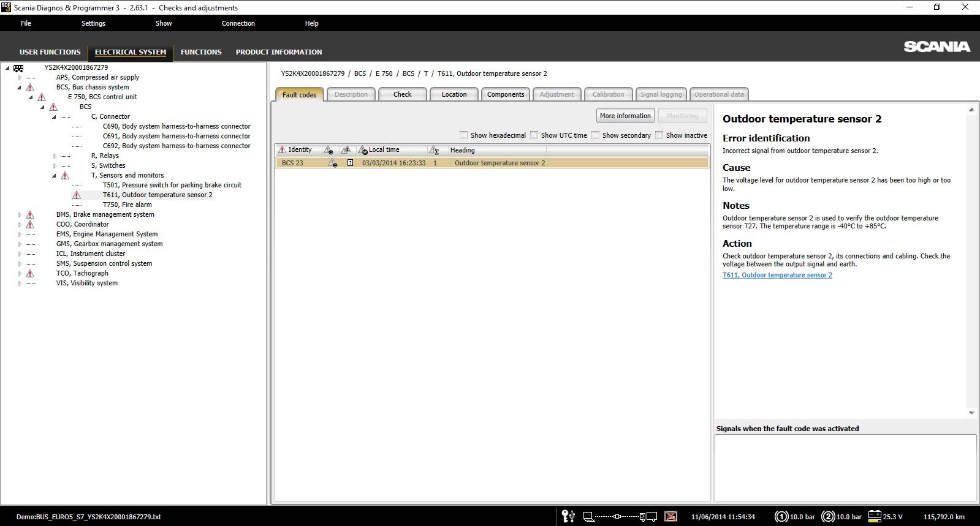980x526 pixels.
Task: Click the sigma warning column header icon
Action: tap(434, 150)
